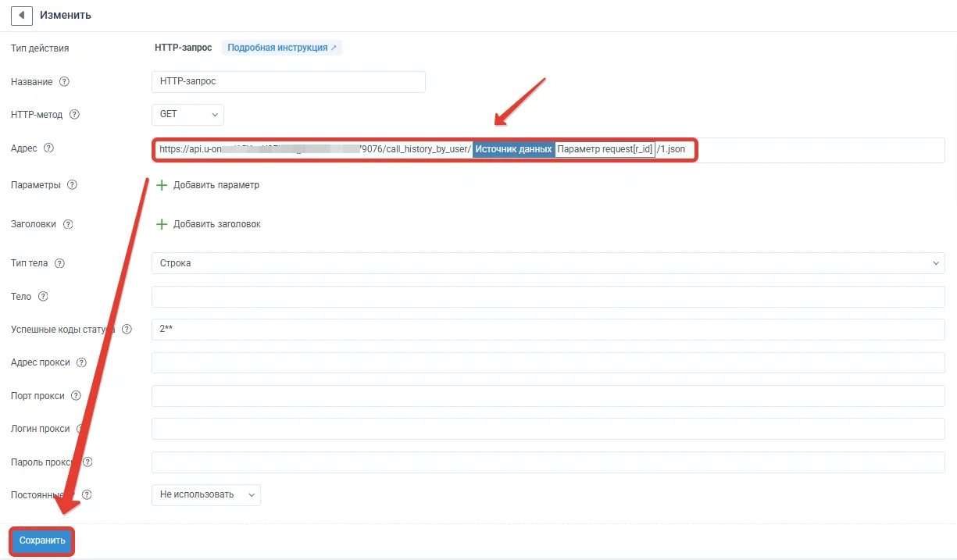Click the /1.json text in address field
The image size is (957, 560).
pyautogui.click(x=671, y=149)
